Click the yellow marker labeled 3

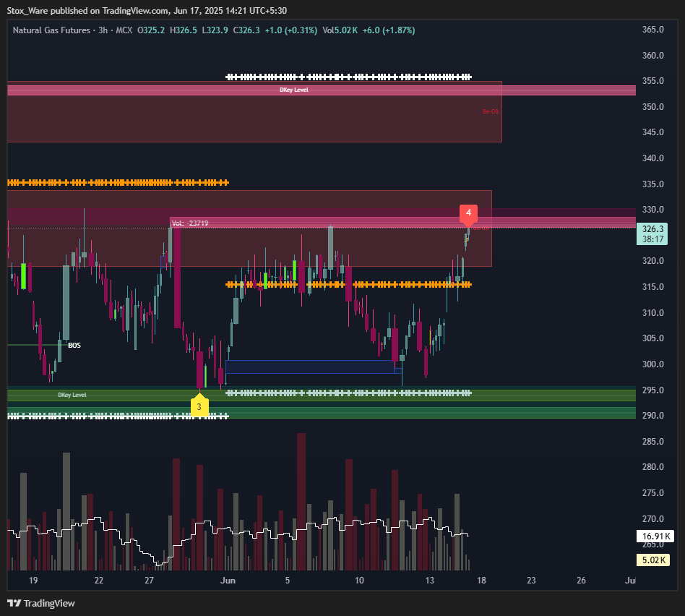pyautogui.click(x=199, y=405)
